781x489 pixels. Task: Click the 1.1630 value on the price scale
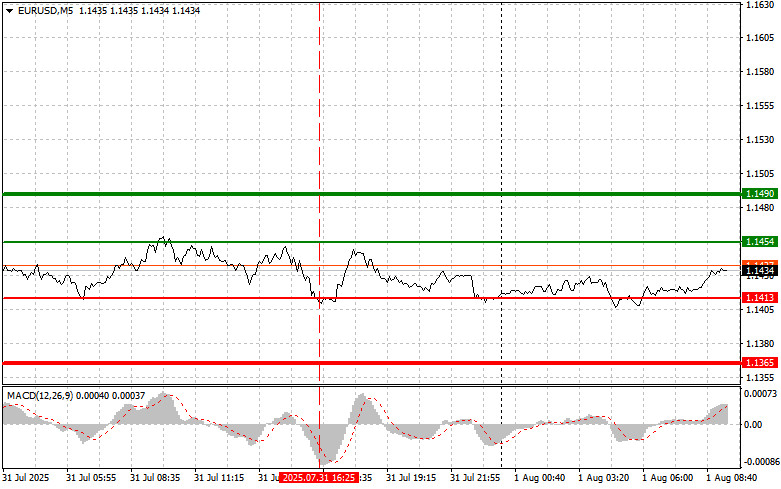coord(758,5)
